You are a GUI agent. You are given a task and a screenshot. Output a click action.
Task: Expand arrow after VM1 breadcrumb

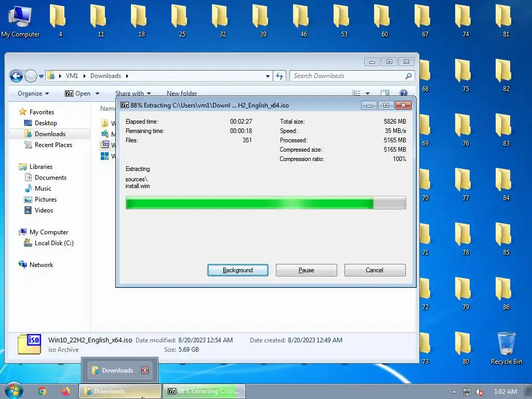point(85,76)
